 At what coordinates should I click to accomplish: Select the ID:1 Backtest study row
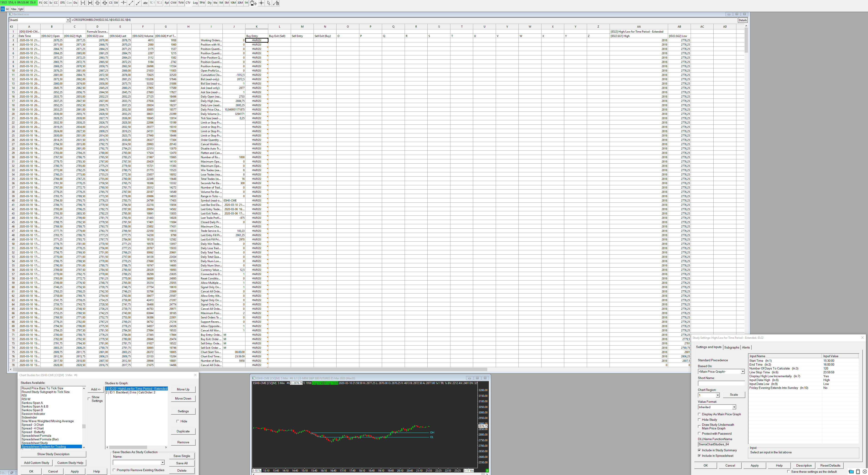[136, 392]
